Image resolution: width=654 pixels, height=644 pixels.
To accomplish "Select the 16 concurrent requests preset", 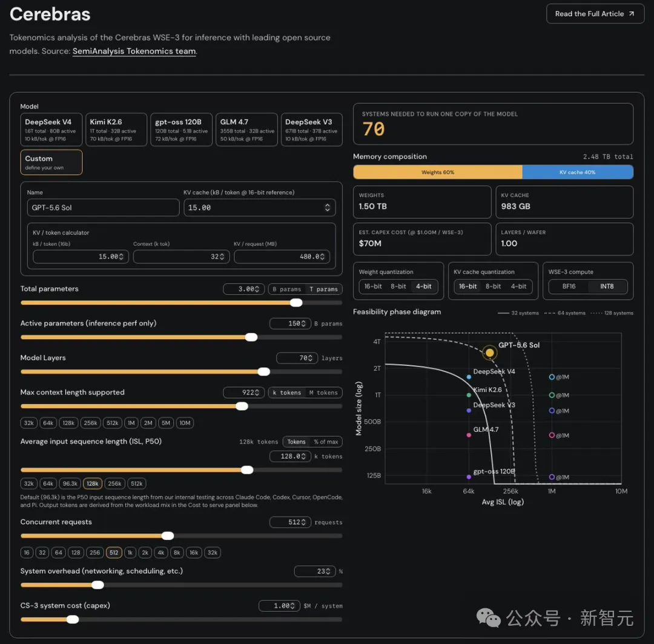I will click(27, 553).
